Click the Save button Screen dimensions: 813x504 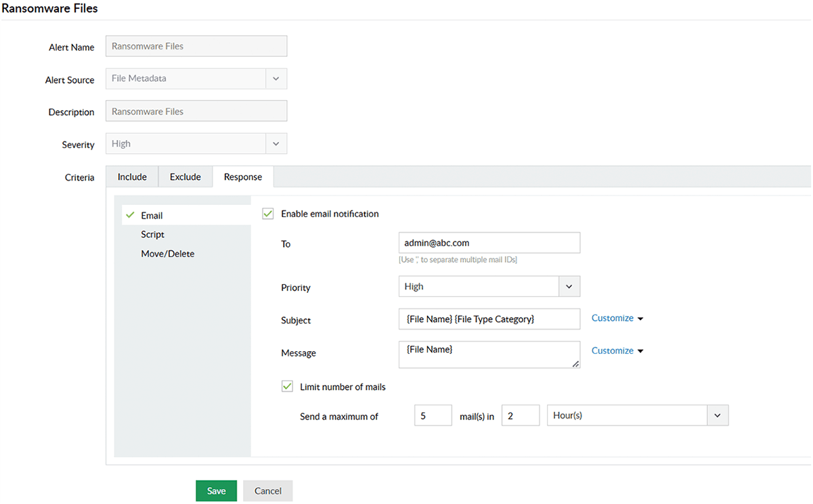(216, 491)
